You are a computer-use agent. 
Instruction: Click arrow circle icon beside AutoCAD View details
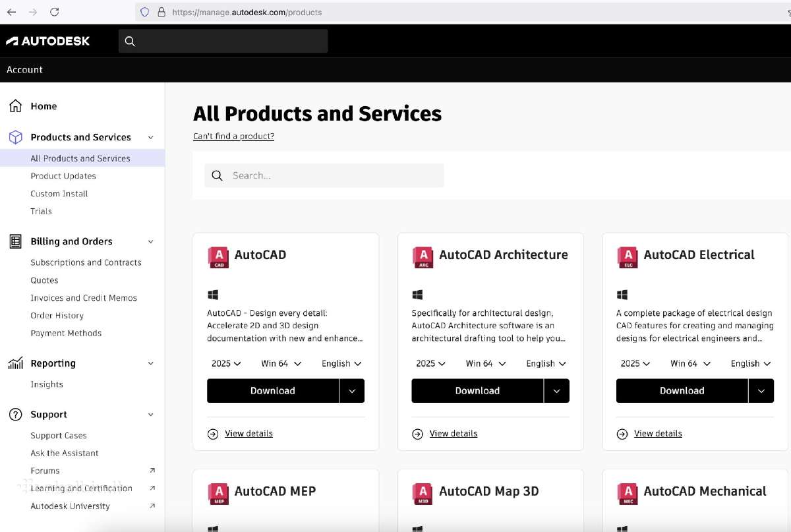(x=213, y=434)
